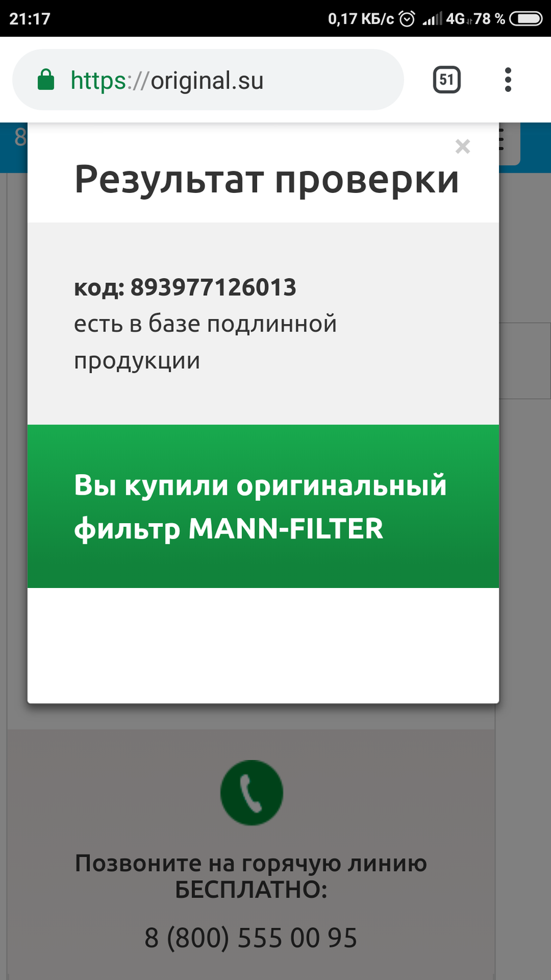Tap the blue site header behind popup
The width and height of the screenshot is (551, 980).
(x=13, y=148)
